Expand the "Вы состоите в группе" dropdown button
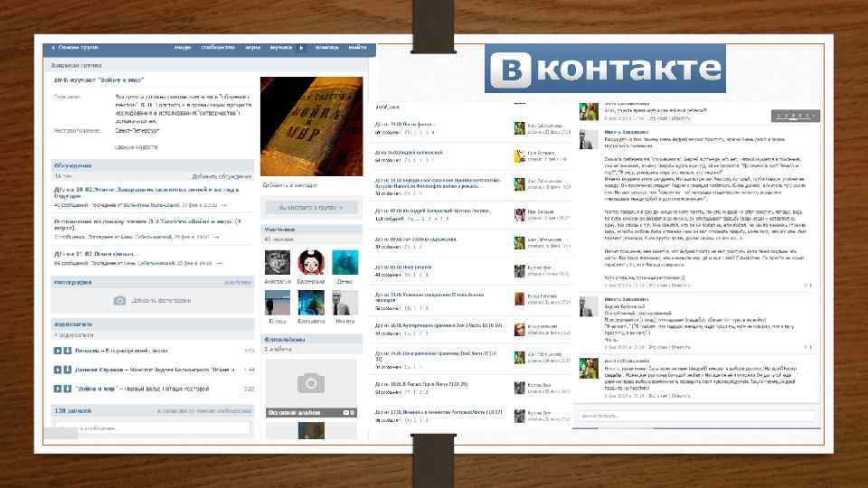Viewport: 868px width, 488px height. pos(310,208)
